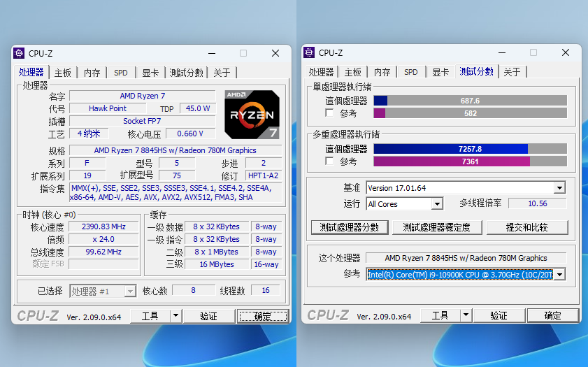Click the 线程数 value 16
The height and width of the screenshot is (367, 588).
pos(266,290)
